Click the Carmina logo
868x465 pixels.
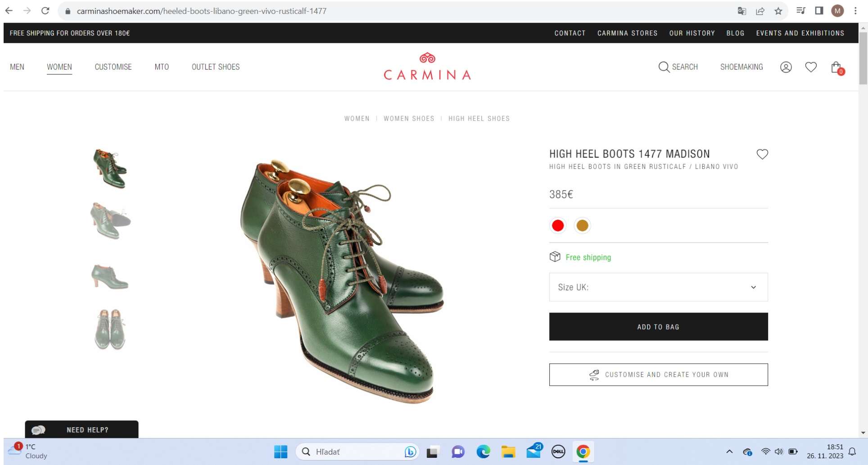(x=427, y=67)
